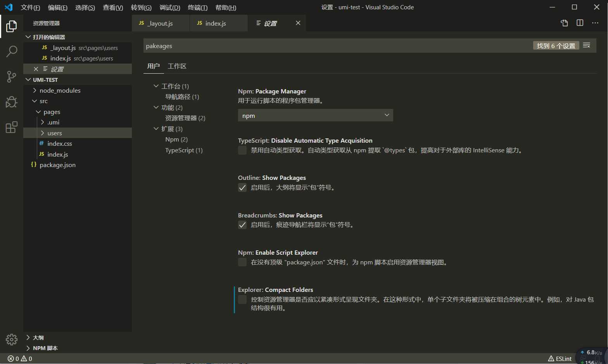This screenshot has height=364, width=608.
Task: Select index.js src\pages\users in open editors
Action: coord(78,59)
